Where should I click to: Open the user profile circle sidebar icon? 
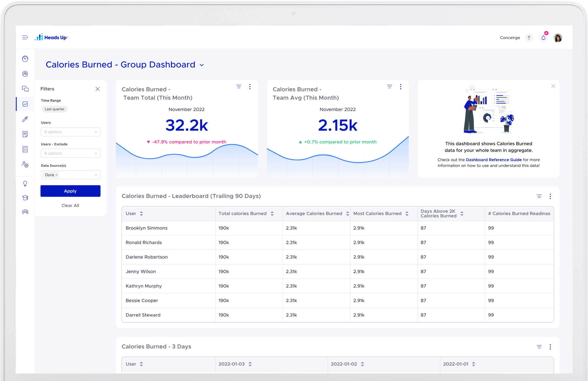click(x=25, y=74)
